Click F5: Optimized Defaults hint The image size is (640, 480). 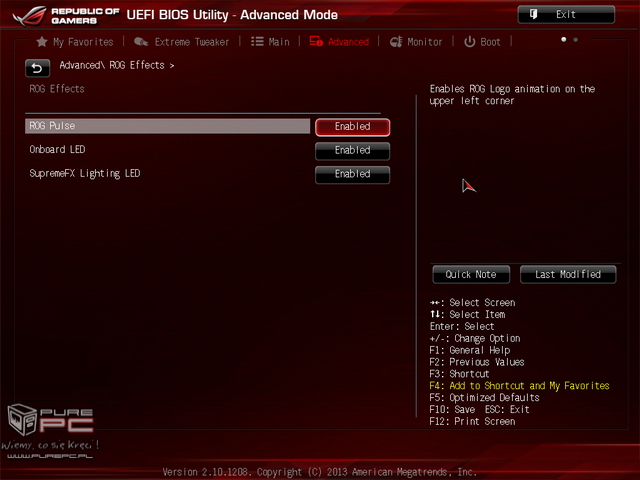[x=484, y=398]
